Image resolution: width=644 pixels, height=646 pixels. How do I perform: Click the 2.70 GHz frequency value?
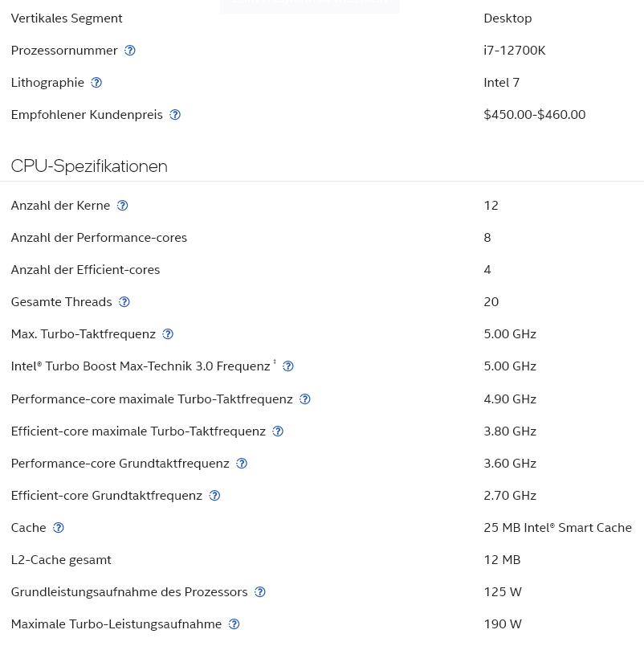pos(510,496)
